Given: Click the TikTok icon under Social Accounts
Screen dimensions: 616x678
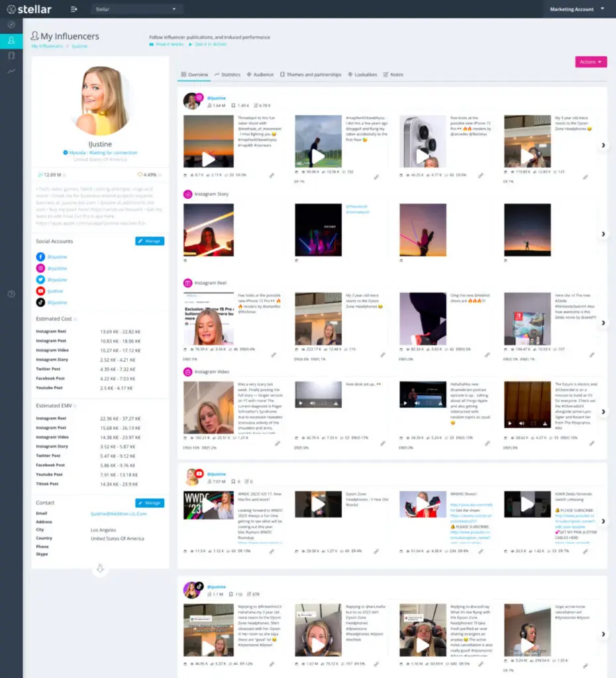Looking at the screenshot, I should pos(40,302).
